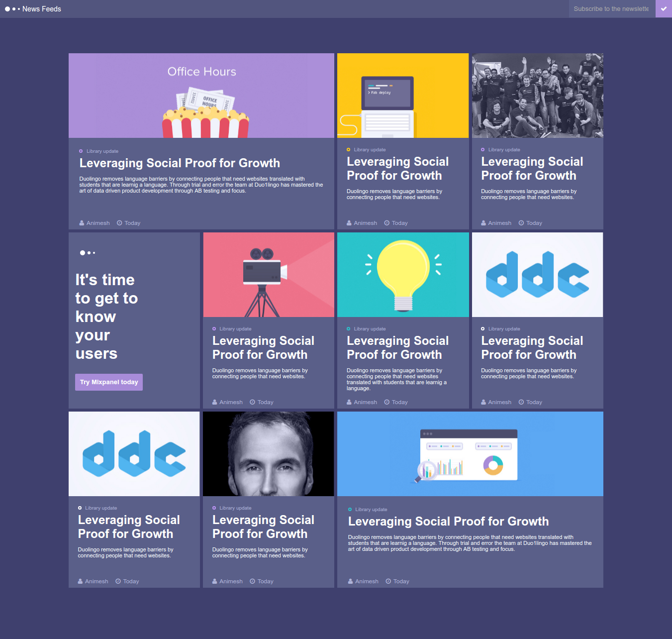672x639 pixels.
Task: Open the headline link on the Office Hours card
Action: click(180, 163)
